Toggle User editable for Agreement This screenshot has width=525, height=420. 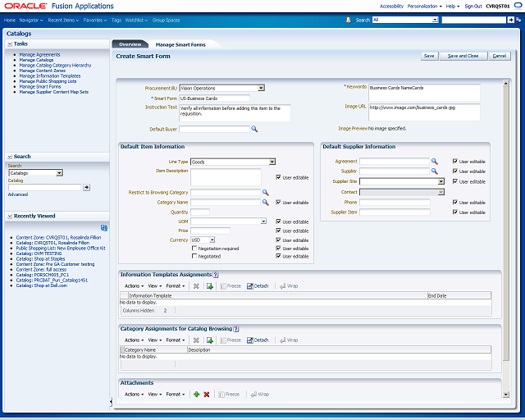pos(455,161)
